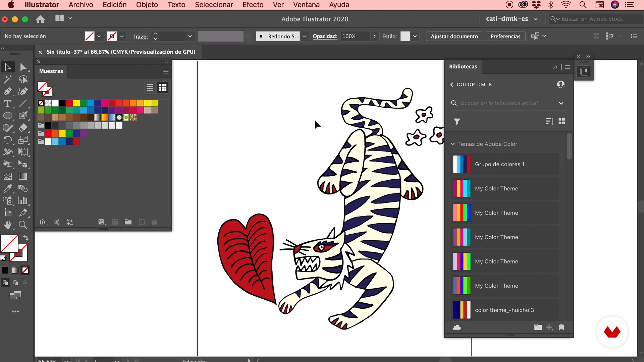Open the Archivo menu

pyautogui.click(x=81, y=5)
